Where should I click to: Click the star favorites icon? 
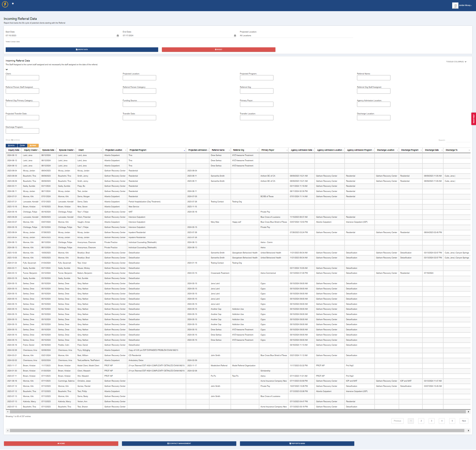(13, 3)
